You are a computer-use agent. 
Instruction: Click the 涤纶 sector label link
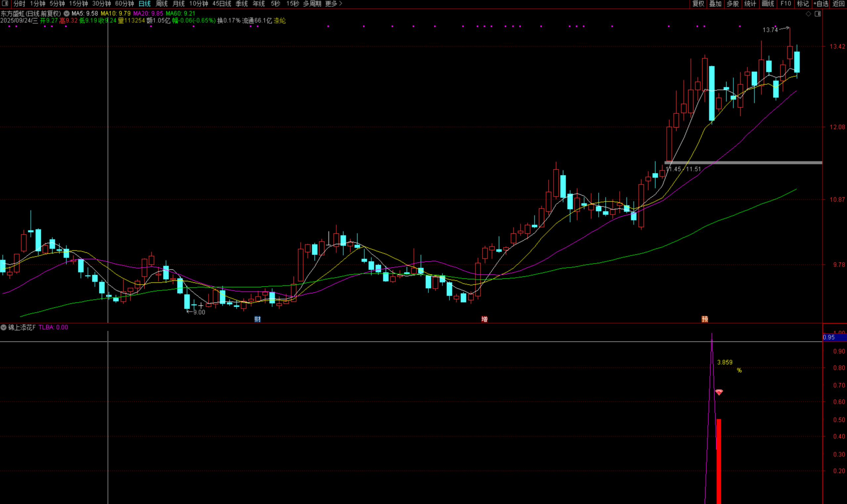pyautogui.click(x=280, y=21)
